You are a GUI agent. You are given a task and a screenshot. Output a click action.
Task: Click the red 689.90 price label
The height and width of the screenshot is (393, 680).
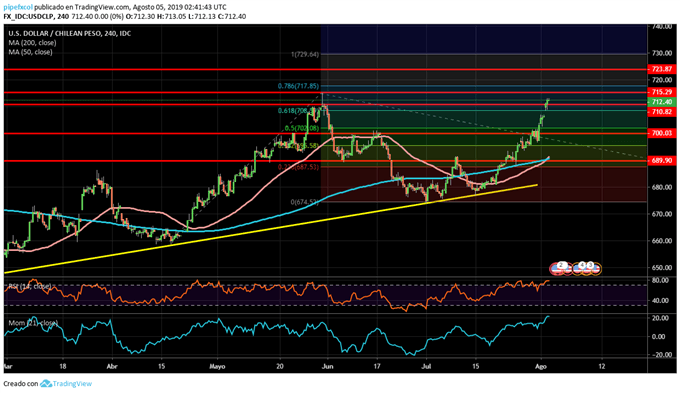pos(662,160)
